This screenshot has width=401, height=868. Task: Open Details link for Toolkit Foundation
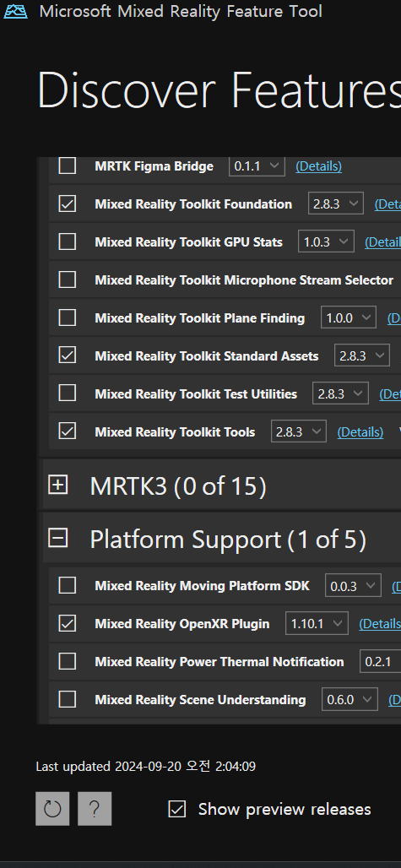click(387, 204)
